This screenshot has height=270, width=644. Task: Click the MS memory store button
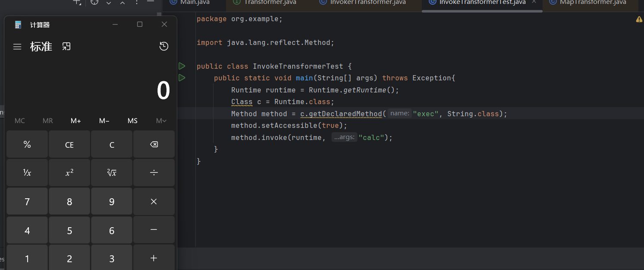(132, 121)
